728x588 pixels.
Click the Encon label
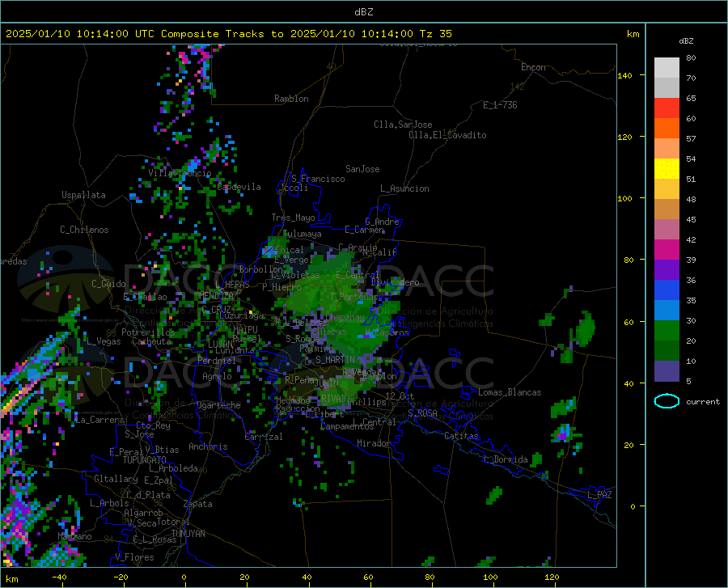tap(533, 67)
